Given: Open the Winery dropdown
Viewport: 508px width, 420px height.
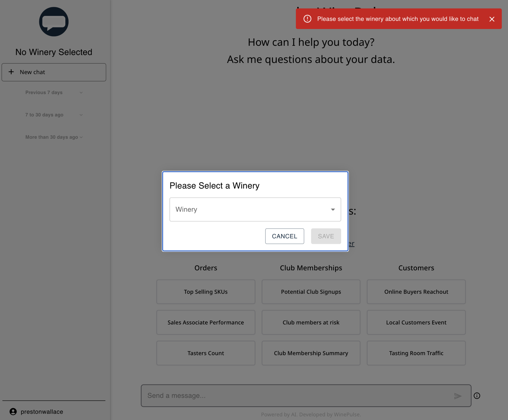Looking at the screenshot, I should pos(255,210).
